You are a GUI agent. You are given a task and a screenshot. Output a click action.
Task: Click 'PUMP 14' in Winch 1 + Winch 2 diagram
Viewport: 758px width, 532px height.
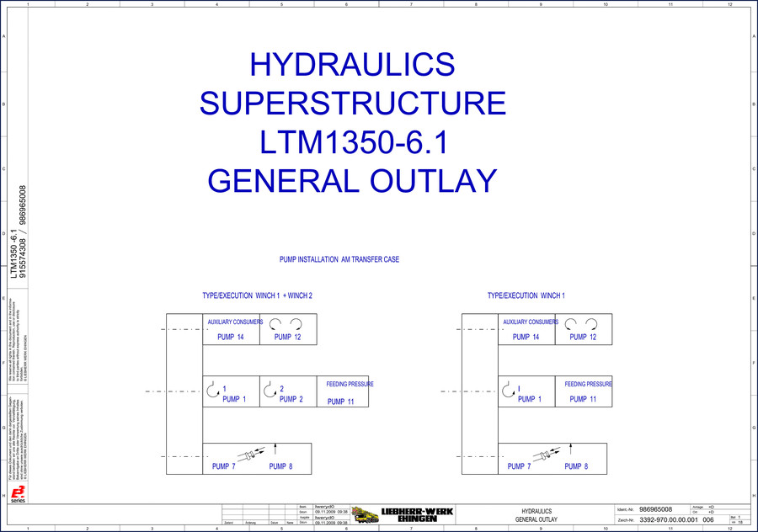click(x=231, y=337)
